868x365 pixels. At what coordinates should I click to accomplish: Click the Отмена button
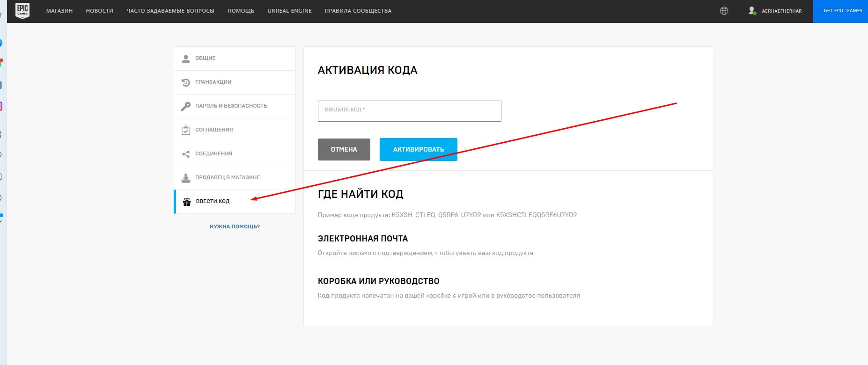(x=344, y=149)
